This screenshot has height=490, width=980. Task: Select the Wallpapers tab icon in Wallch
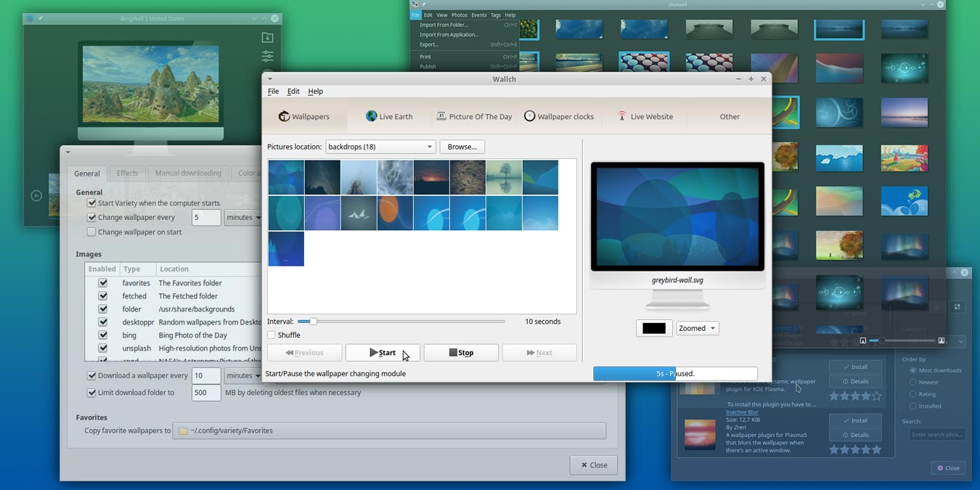point(283,116)
